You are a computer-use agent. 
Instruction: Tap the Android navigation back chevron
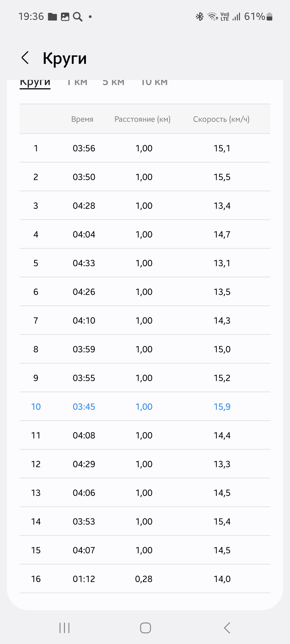[x=227, y=628]
